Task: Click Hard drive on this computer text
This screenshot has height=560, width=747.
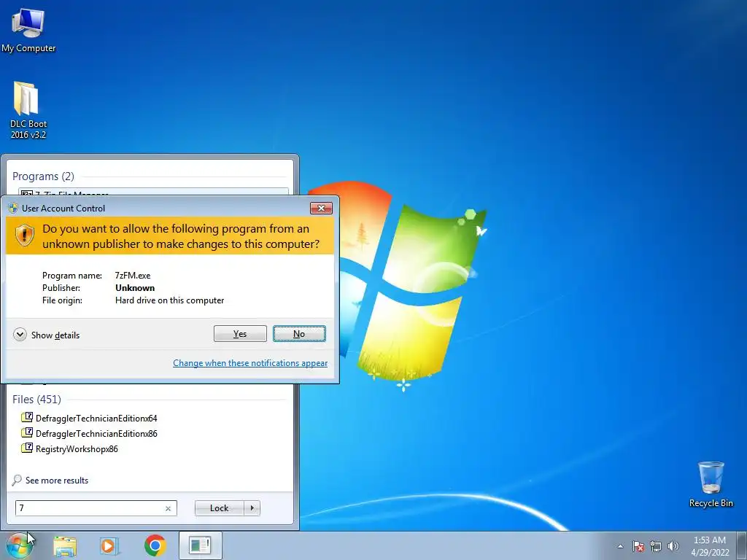Action: click(169, 300)
